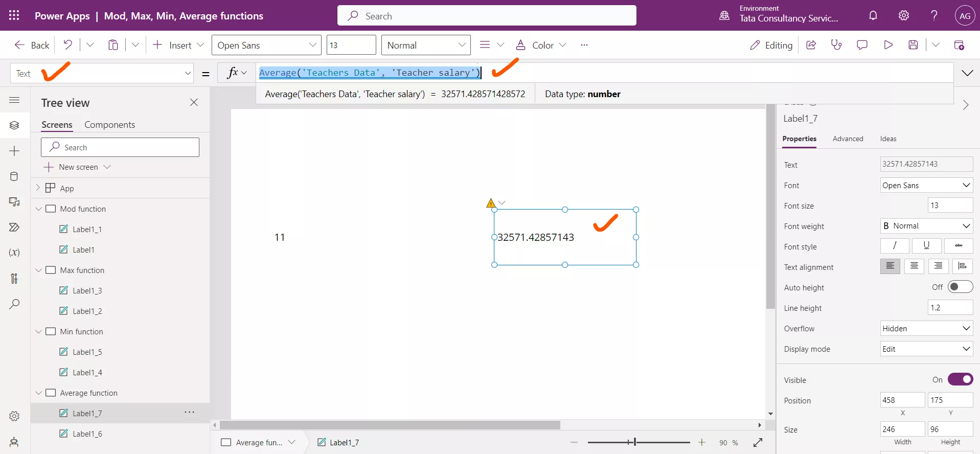Open the Open Sans font dropdown in toolbar
Viewport: 980px width, 454px height.
[266, 45]
